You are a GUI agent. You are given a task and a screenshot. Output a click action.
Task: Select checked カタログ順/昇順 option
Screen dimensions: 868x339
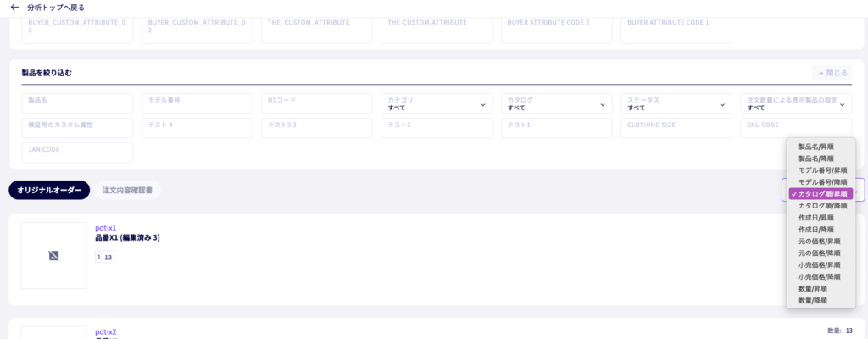click(x=821, y=194)
